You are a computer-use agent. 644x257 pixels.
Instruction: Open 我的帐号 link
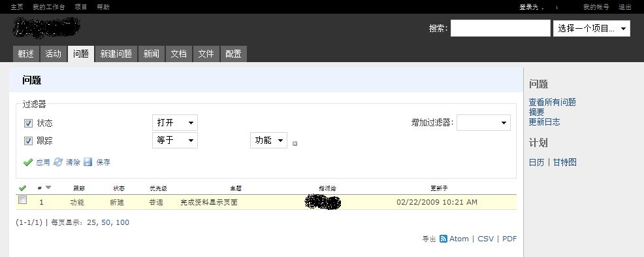point(596,7)
